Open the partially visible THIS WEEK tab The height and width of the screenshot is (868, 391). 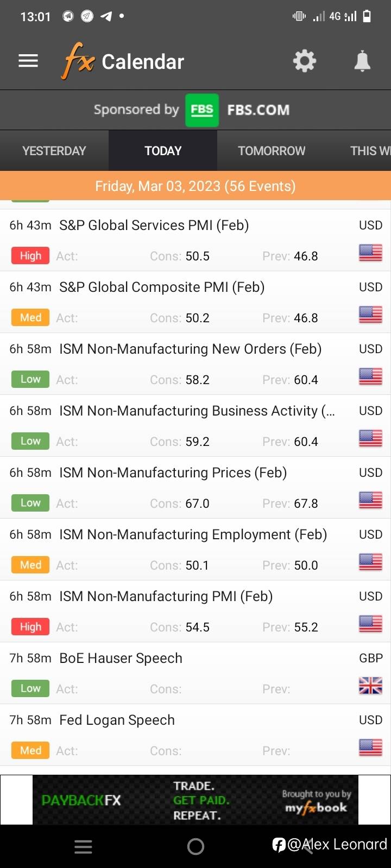(370, 151)
